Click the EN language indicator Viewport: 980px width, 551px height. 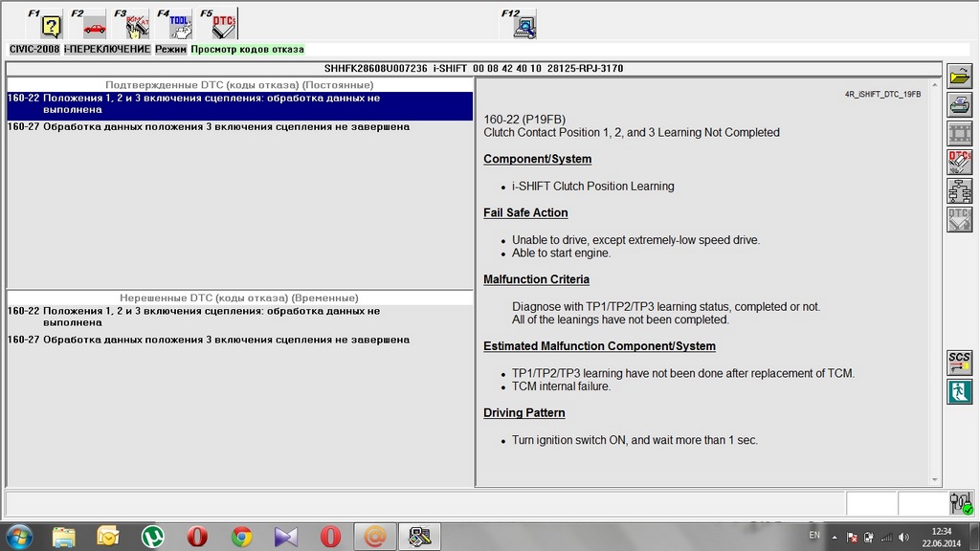pos(814,536)
